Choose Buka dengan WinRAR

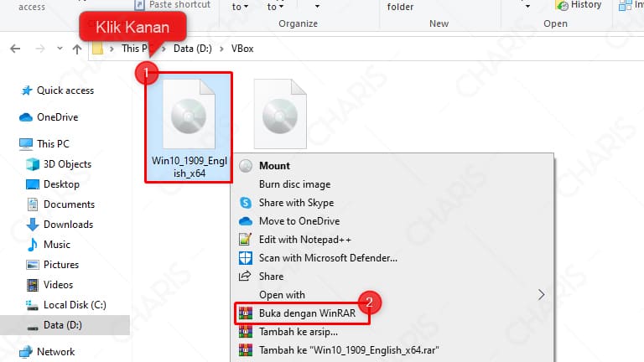tap(307, 313)
